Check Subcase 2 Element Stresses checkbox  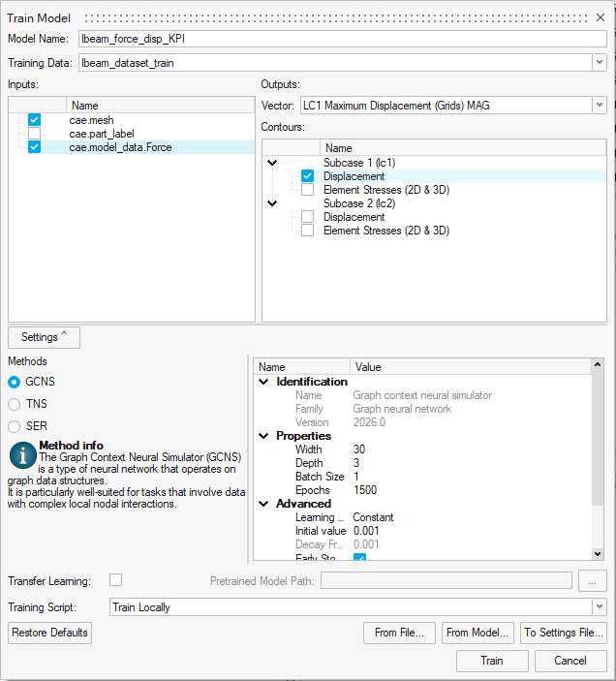pyautogui.click(x=307, y=231)
